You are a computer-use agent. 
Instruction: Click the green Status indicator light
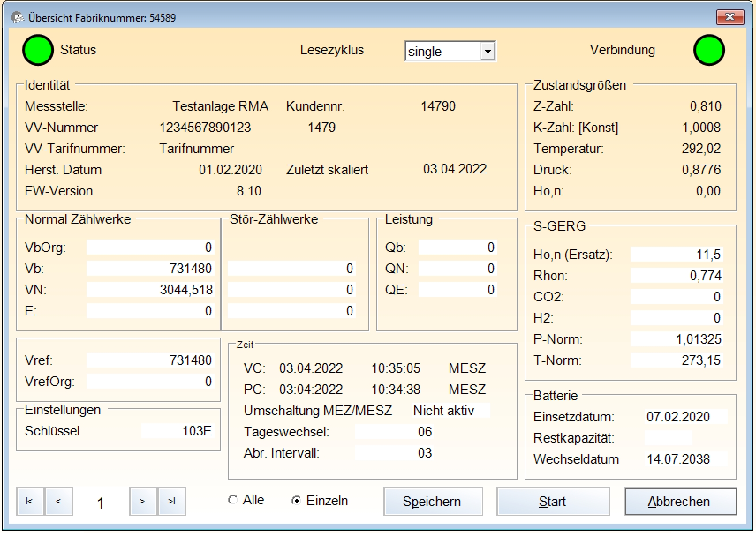pyautogui.click(x=38, y=50)
